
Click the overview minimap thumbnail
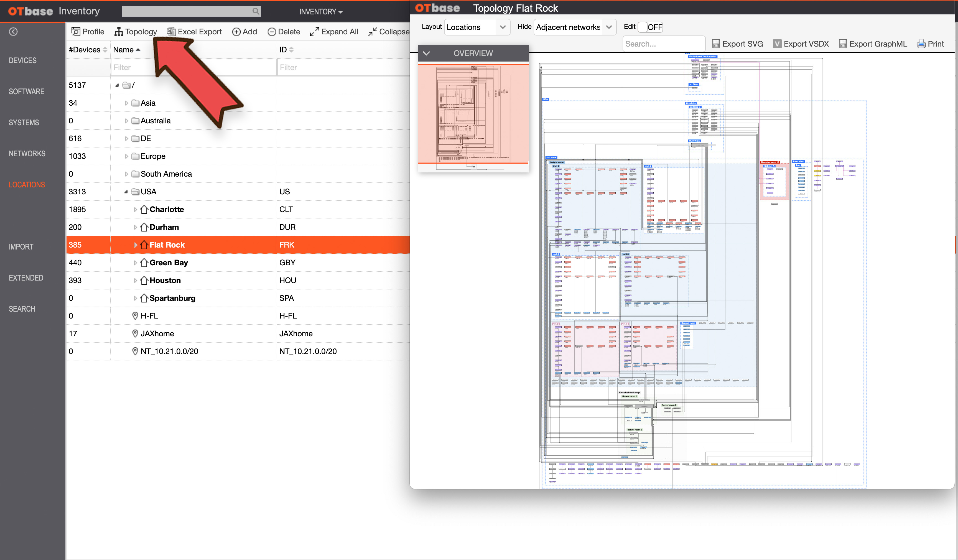[x=473, y=117]
